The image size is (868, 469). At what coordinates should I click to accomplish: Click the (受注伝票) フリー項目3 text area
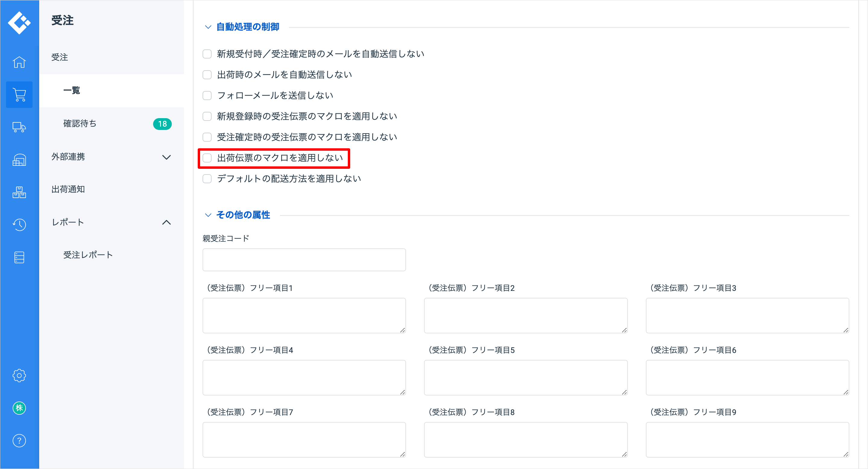747,315
